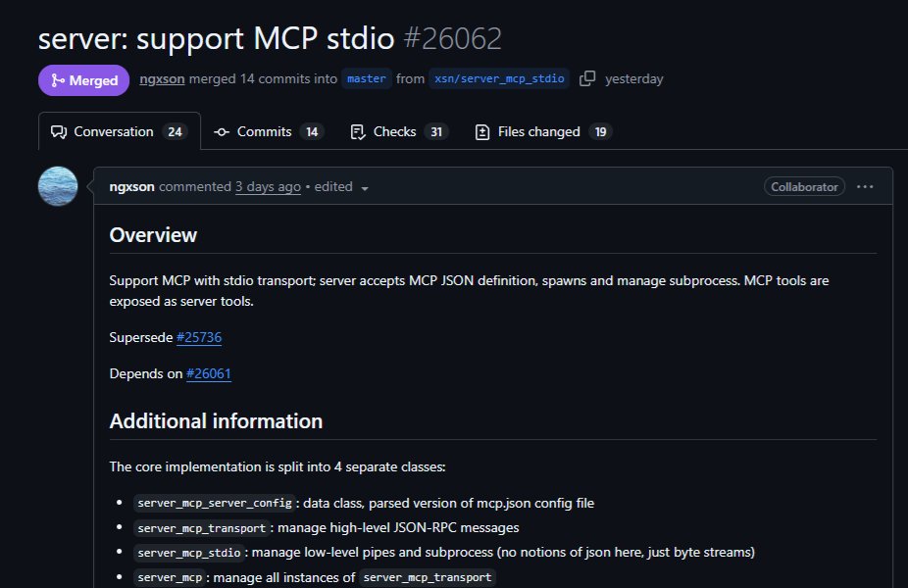This screenshot has height=588, width=908.
Task: View the Files changed tab
Action: [543, 132]
